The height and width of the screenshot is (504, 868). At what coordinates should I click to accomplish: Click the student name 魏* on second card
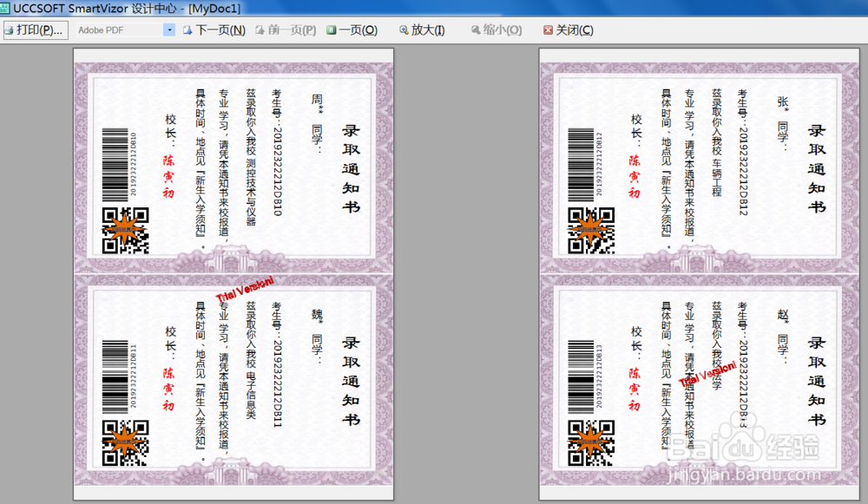click(x=317, y=316)
